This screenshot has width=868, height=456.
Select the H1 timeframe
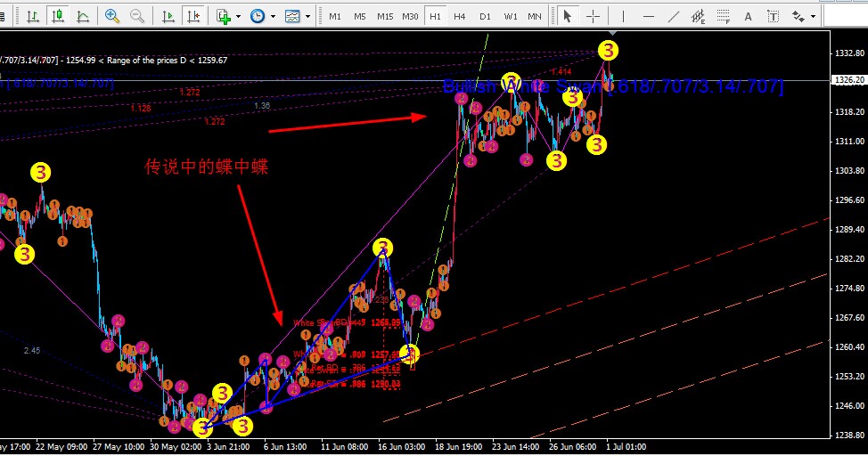435,17
